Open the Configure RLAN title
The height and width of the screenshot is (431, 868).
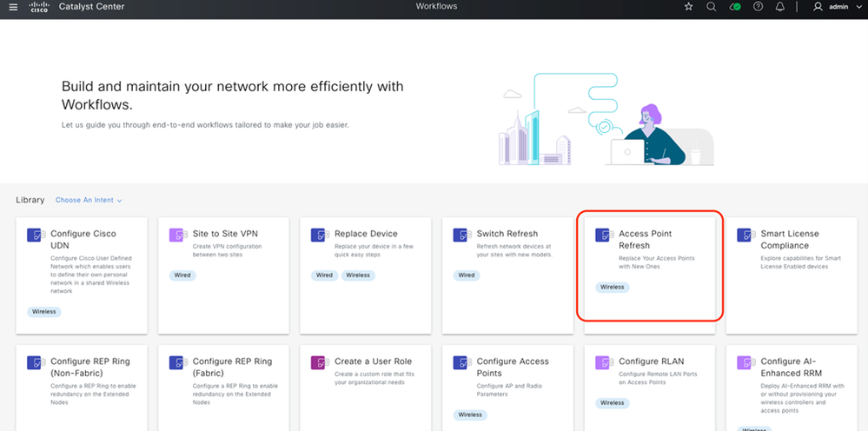pos(653,361)
